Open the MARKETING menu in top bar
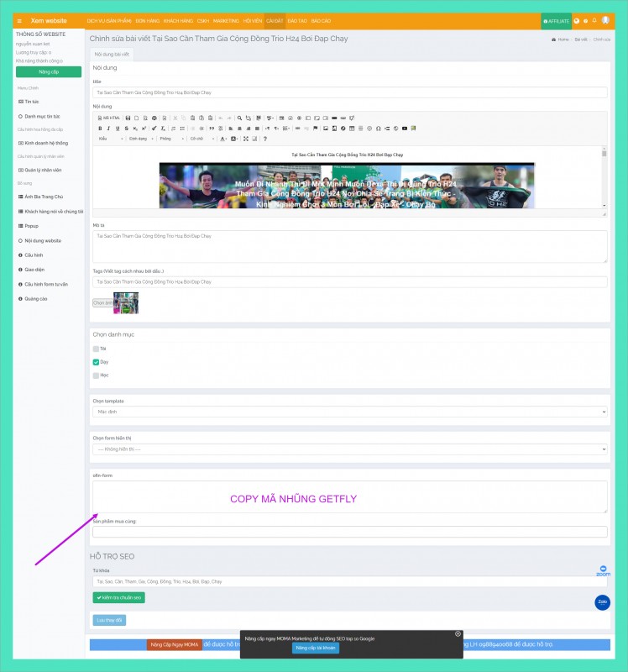 [x=226, y=20]
